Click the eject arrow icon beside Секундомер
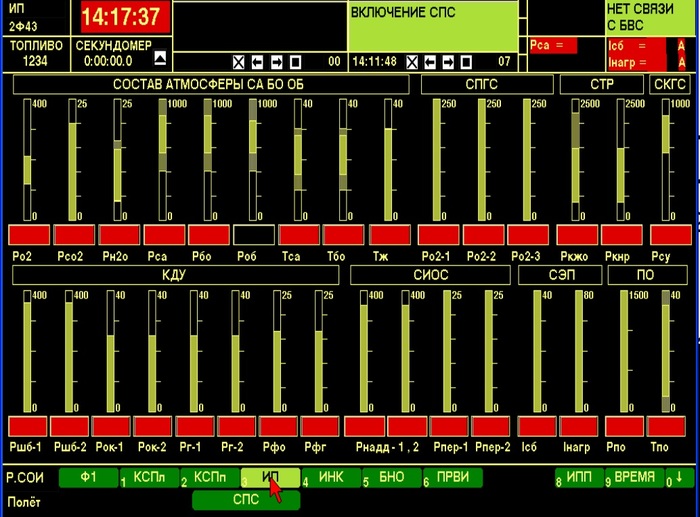The width and height of the screenshot is (700, 517). (158, 59)
